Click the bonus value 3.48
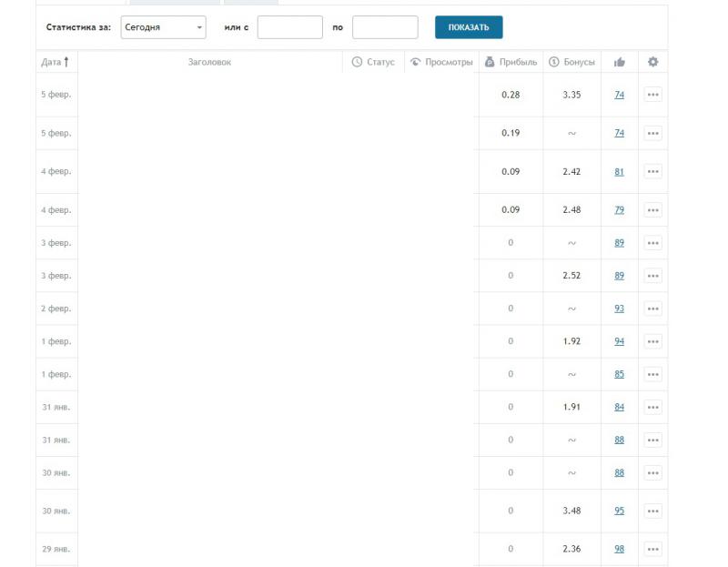Viewport: 728px width, 567px height. coord(571,511)
